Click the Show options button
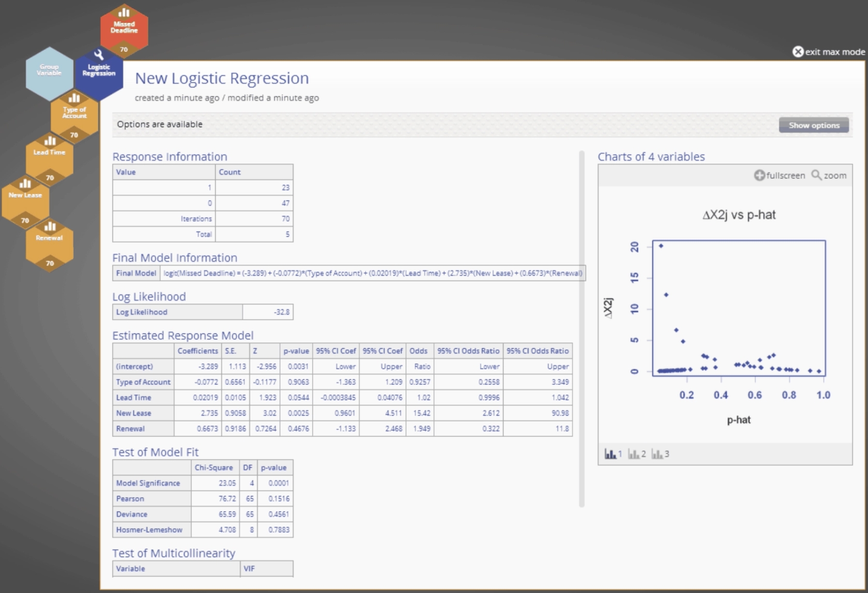 (814, 125)
